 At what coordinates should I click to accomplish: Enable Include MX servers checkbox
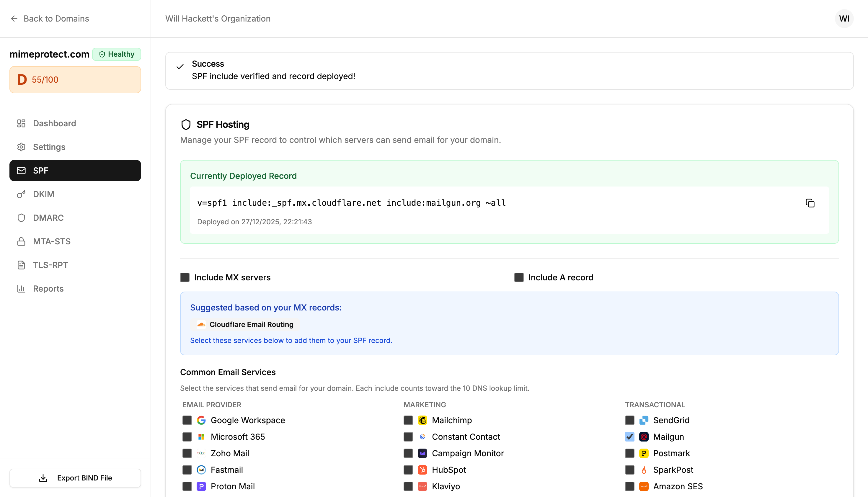185,277
